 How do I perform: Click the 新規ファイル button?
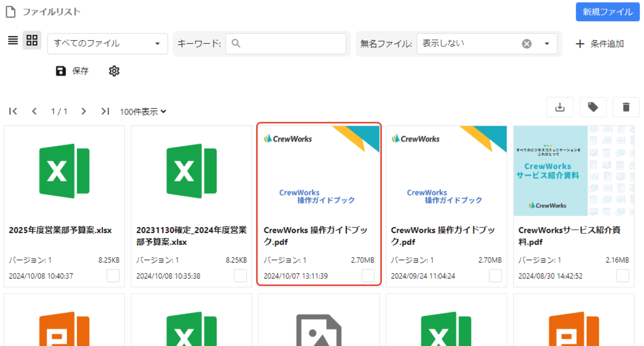pyautogui.click(x=608, y=12)
